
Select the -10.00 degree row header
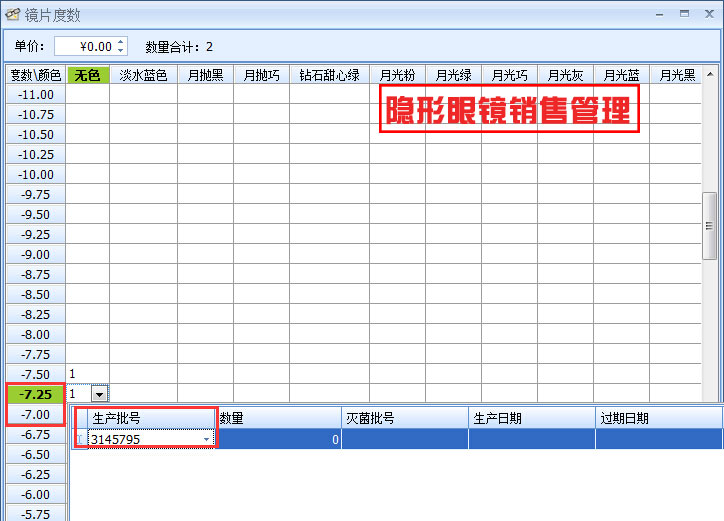coord(36,174)
